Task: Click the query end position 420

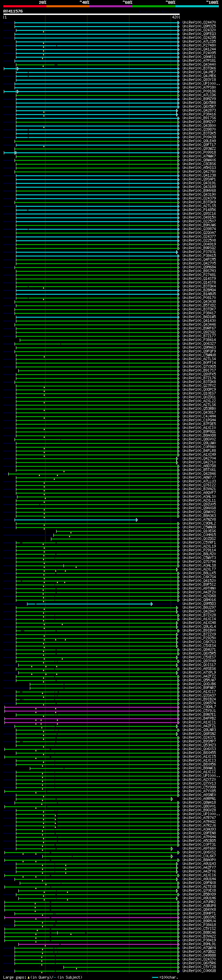Action: (x=175, y=17)
